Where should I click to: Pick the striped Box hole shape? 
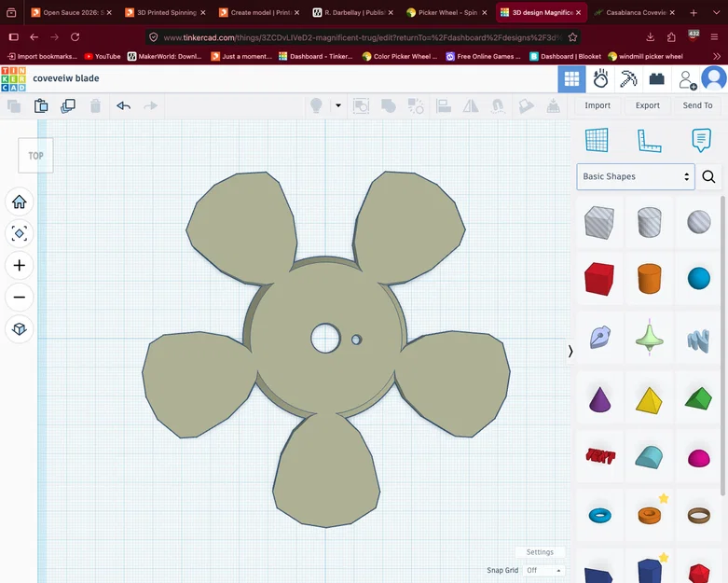[599, 223]
